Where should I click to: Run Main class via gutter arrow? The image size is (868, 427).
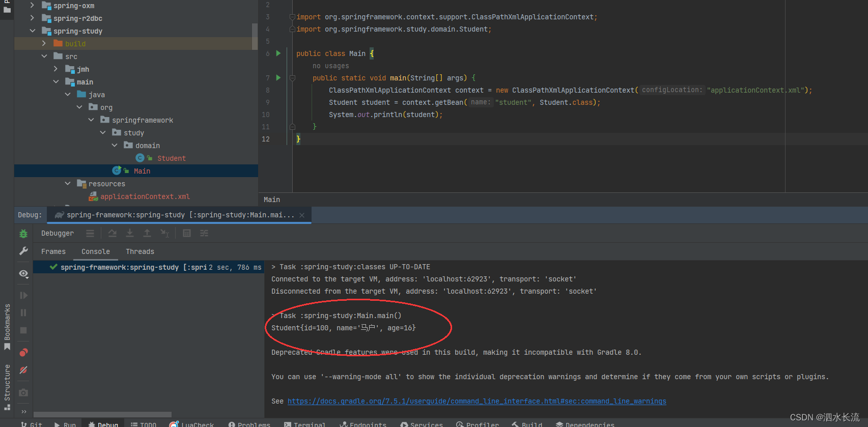[278, 53]
